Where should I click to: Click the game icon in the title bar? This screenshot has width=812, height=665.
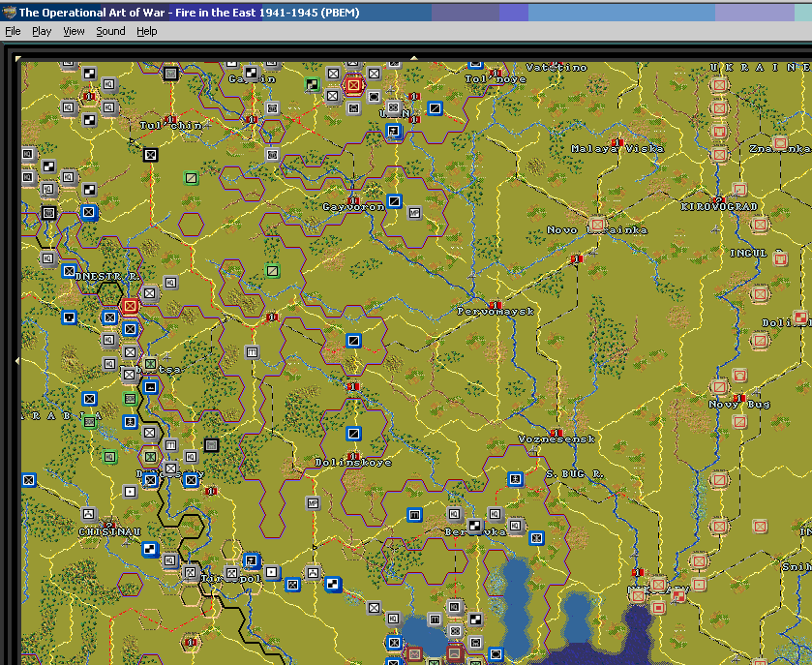[x=9, y=12]
